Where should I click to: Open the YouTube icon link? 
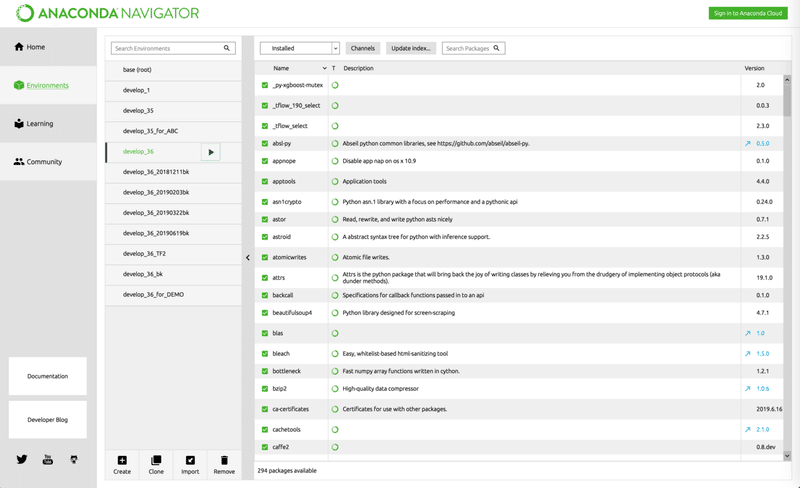pyautogui.click(x=47, y=459)
